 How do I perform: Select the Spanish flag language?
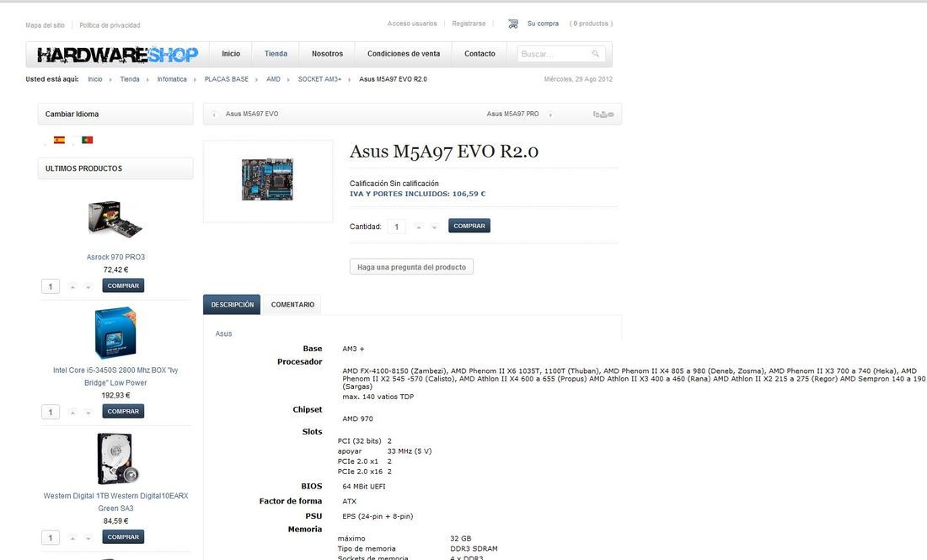(59, 140)
